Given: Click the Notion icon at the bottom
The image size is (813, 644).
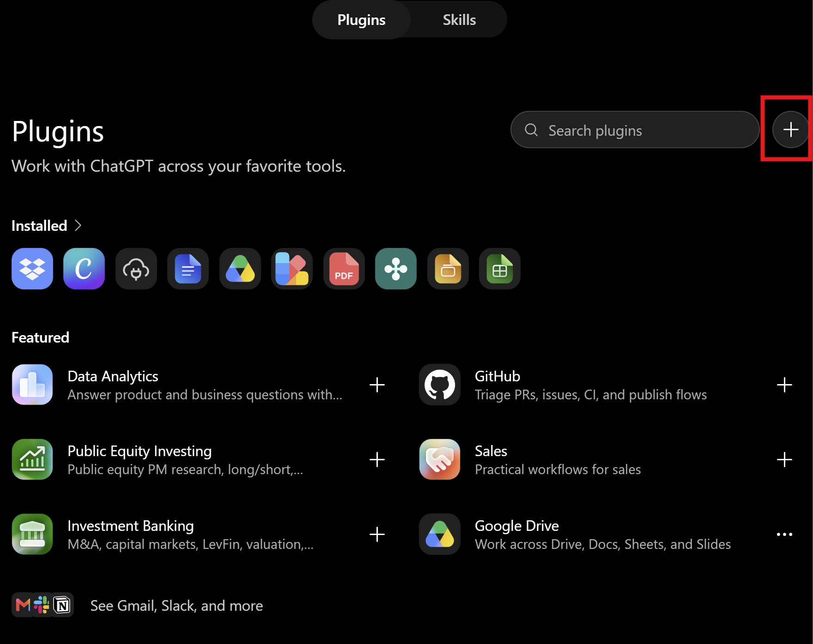Looking at the screenshot, I should pyautogui.click(x=62, y=605).
